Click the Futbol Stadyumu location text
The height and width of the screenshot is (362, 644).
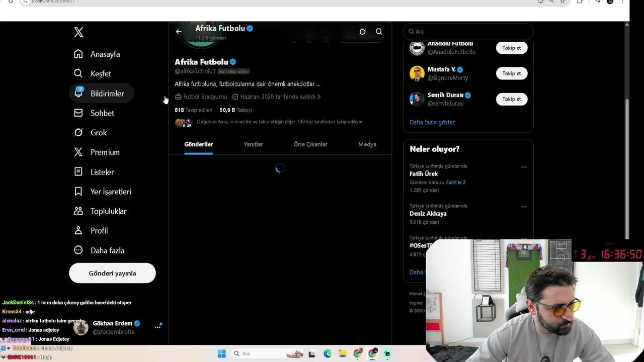[205, 97]
